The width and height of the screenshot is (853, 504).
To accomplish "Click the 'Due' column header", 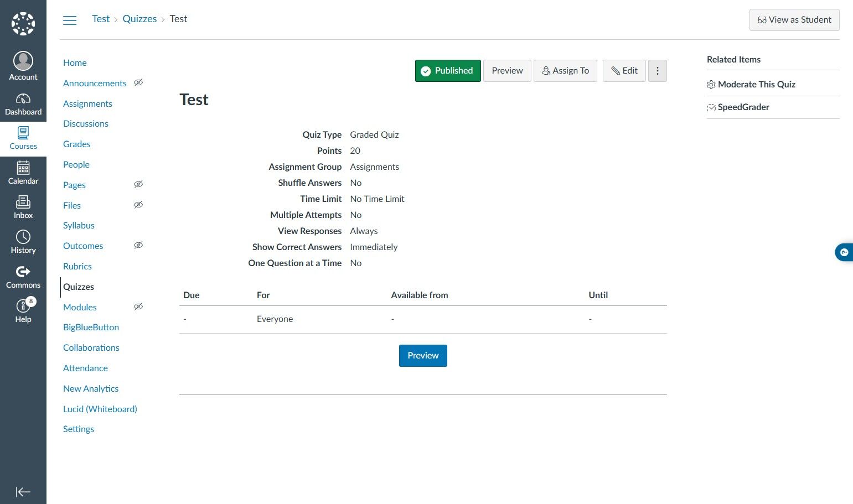I will point(191,295).
